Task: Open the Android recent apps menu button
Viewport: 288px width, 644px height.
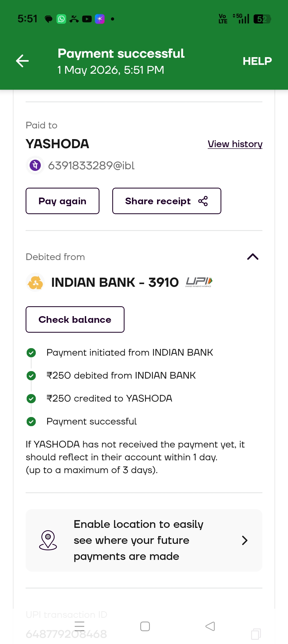Action: [x=79, y=626]
